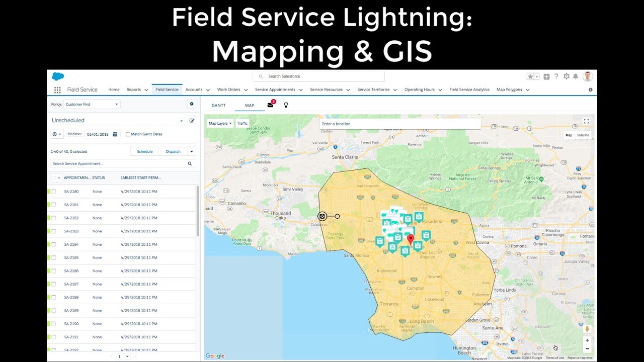Open the envelope notifications with red badge

[x=271, y=105]
